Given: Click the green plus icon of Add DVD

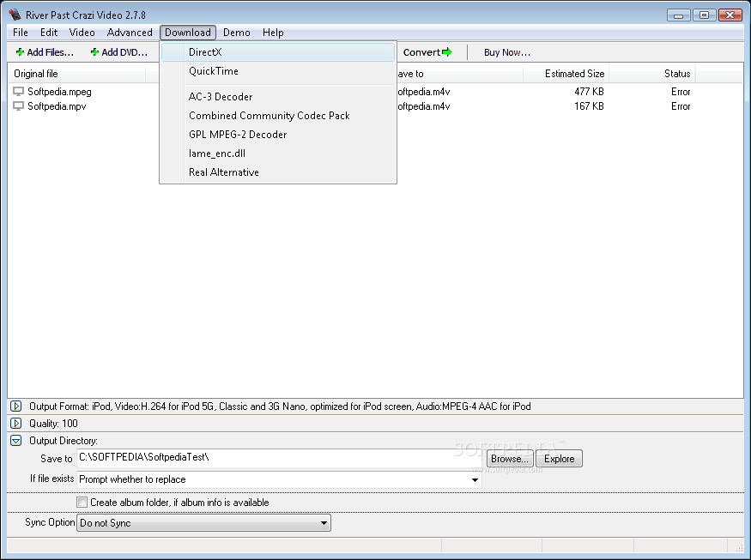Looking at the screenshot, I should click(x=94, y=51).
